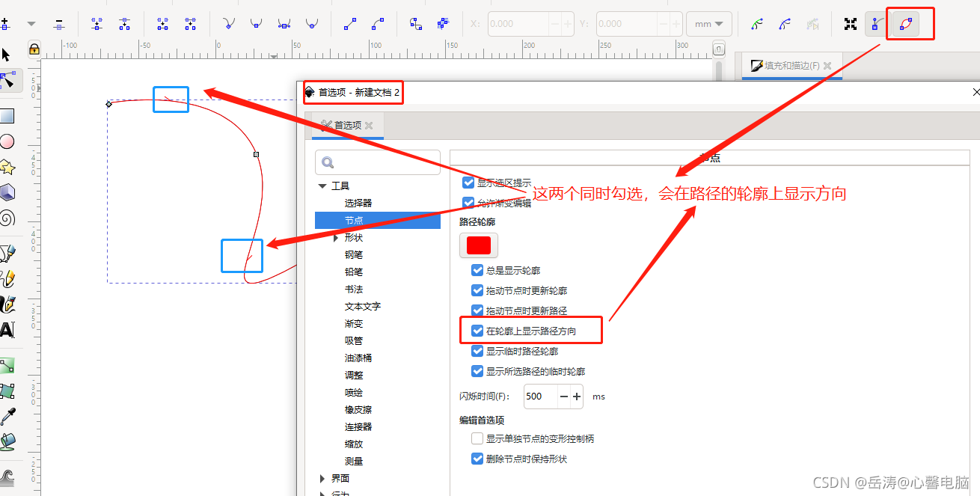Select 铅笔 in preferences tree
The height and width of the screenshot is (496, 980).
pyautogui.click(x=354, y=272)
